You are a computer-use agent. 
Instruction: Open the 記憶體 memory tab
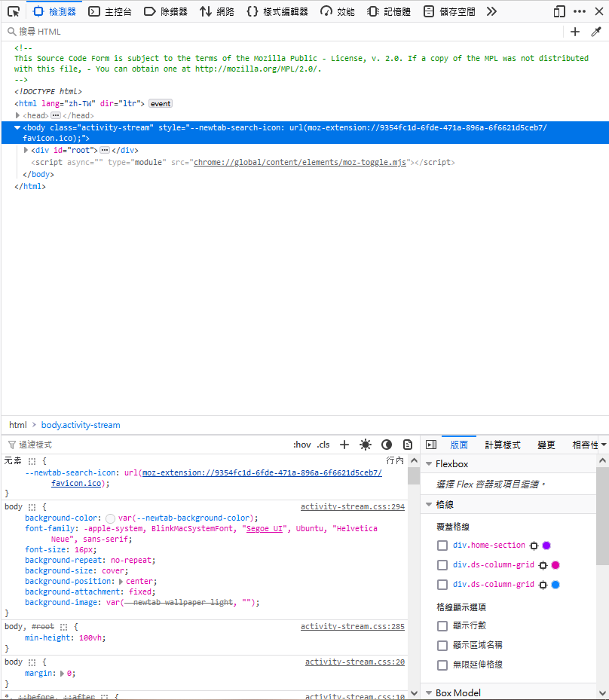tap(389, 11)
